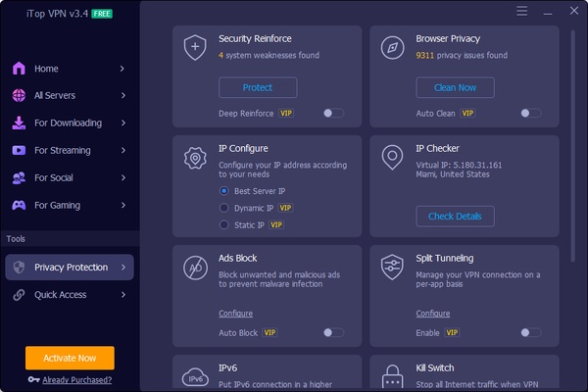
Task: Click the Browser Privacy compass icon
Action: pos(392,48)
